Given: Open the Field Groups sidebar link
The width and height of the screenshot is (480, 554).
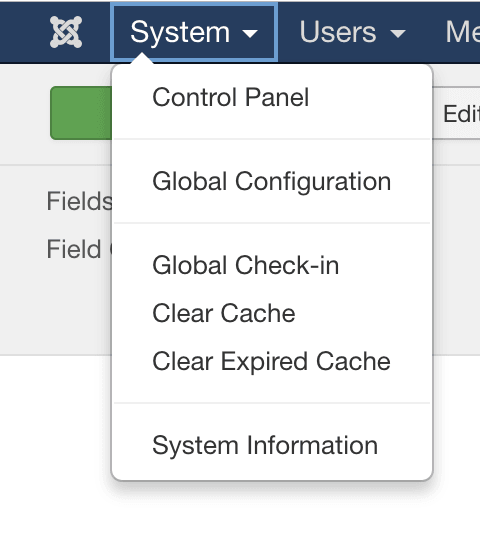Looking at the screenshot, I should click(80, 249).
